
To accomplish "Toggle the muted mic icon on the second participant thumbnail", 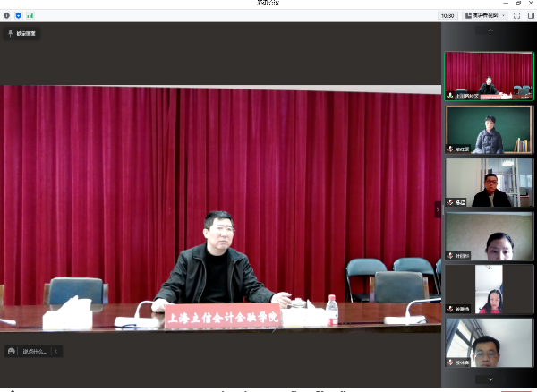I will point(451,149).
